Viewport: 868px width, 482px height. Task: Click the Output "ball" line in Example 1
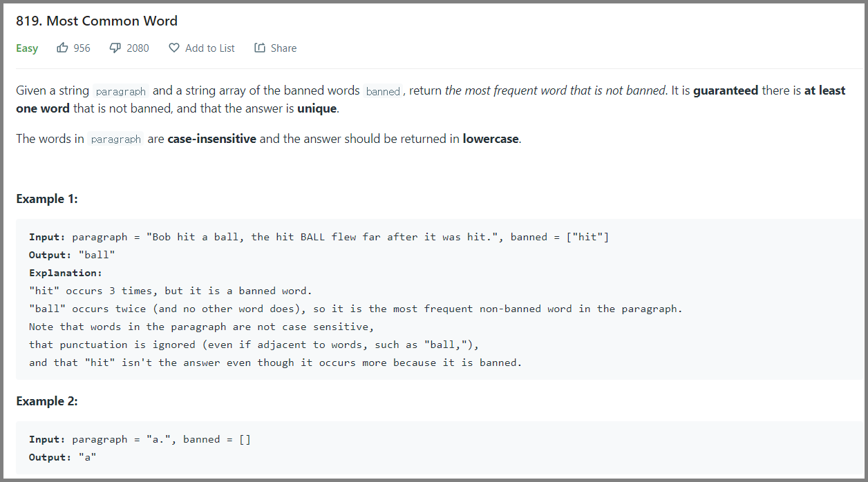point(72,255)
